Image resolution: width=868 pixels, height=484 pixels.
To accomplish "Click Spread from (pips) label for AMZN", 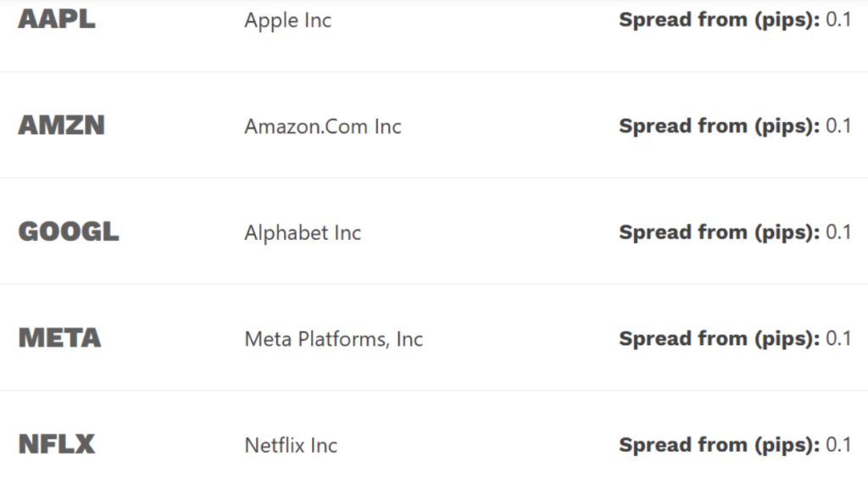I will tap(719, 125).
